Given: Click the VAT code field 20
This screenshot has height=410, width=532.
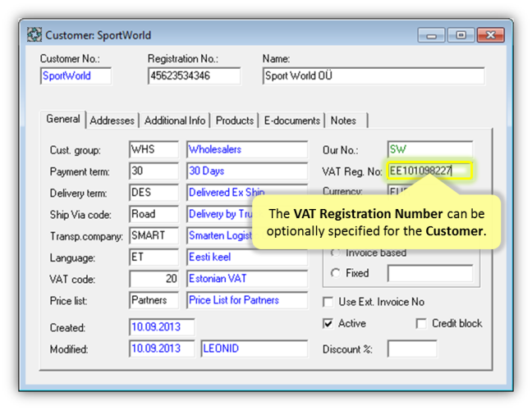Looking at the screenshot, I should click(154, 279).
